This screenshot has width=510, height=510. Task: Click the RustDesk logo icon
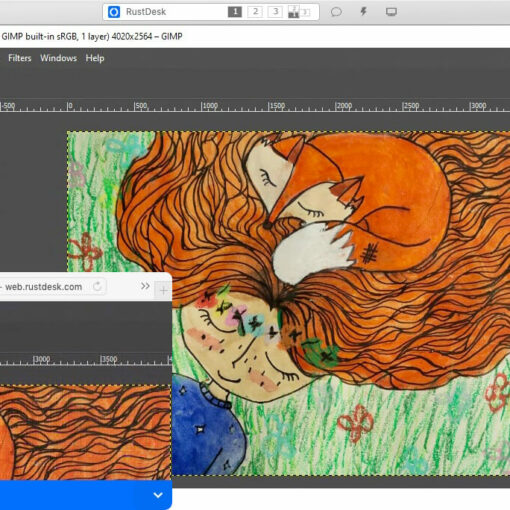(x=114, y=12)
